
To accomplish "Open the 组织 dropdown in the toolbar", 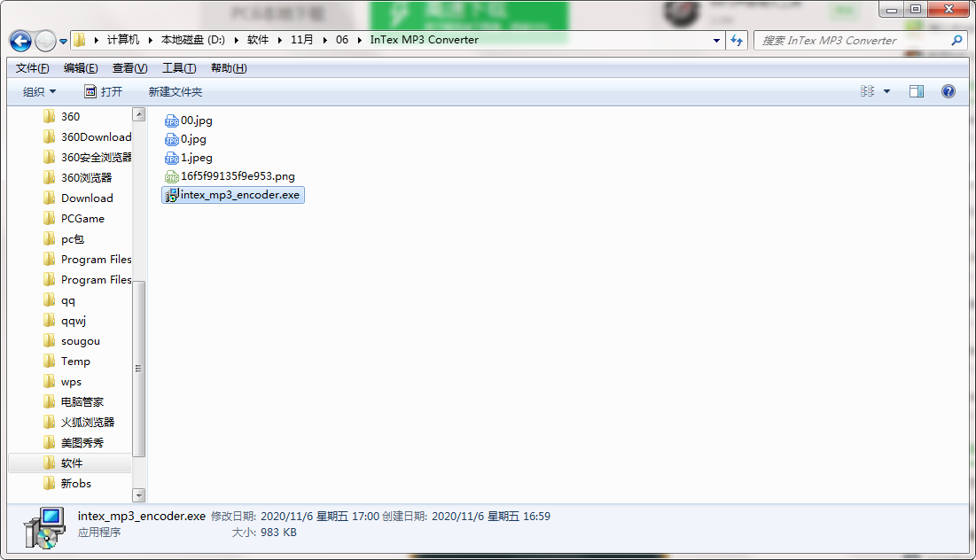I will [x=39, y=92].
